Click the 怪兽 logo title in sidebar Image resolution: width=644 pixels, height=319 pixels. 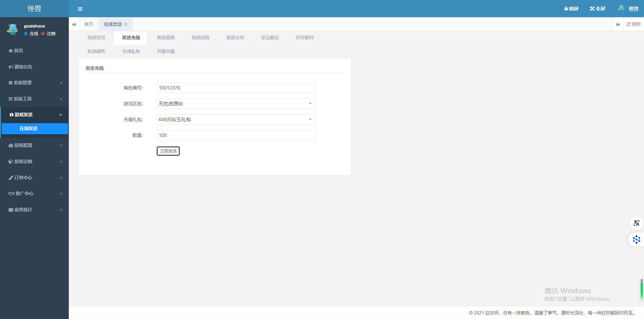click(34, 9)
